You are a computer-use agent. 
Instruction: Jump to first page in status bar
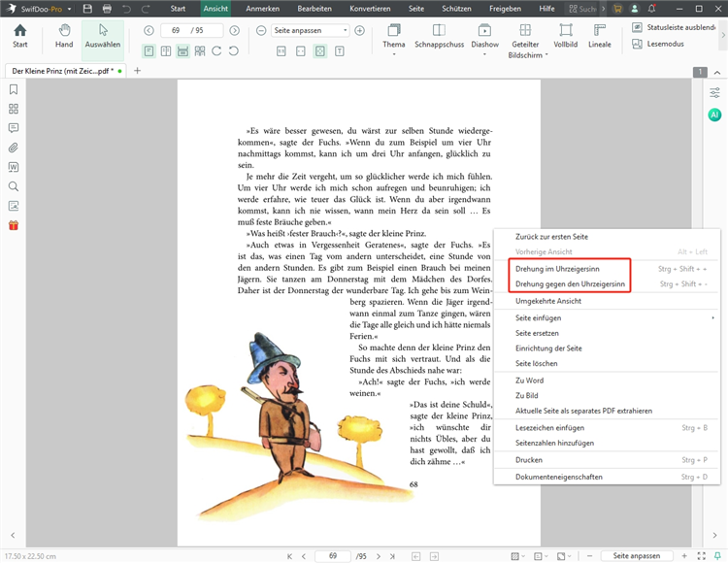[x=289, y=556]
